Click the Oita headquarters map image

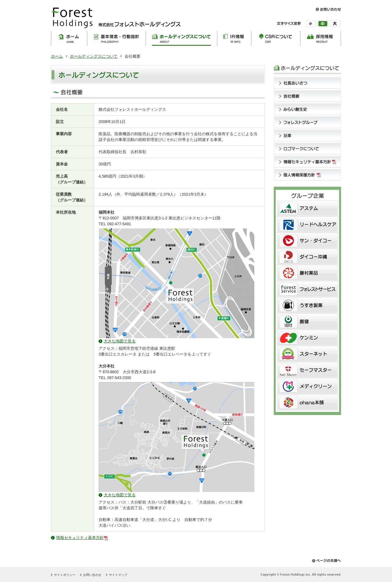click(x=176, y=437)
